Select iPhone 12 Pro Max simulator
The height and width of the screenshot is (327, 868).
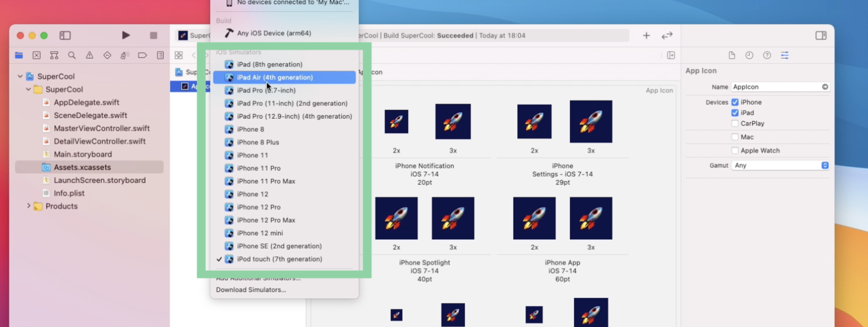[285, 220]
